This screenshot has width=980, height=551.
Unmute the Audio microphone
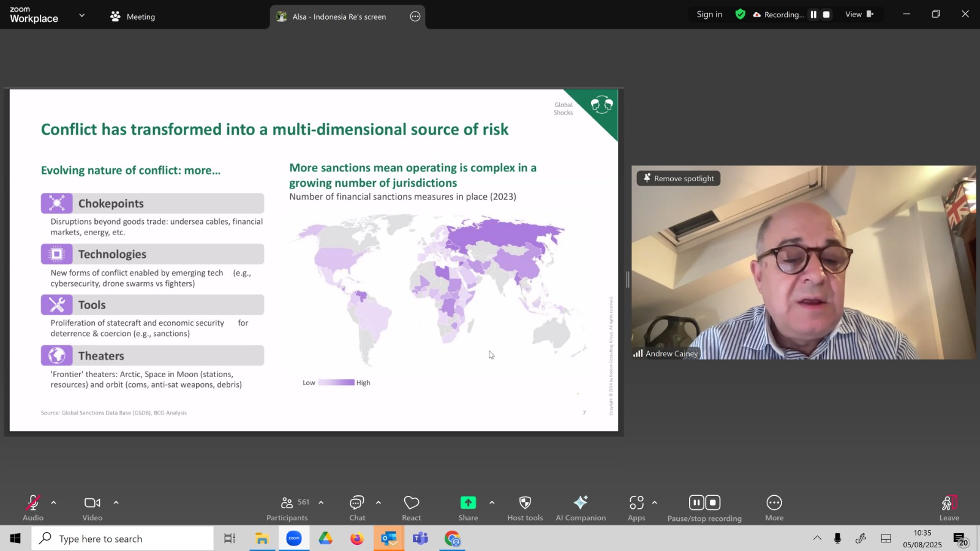pos(33,508)
